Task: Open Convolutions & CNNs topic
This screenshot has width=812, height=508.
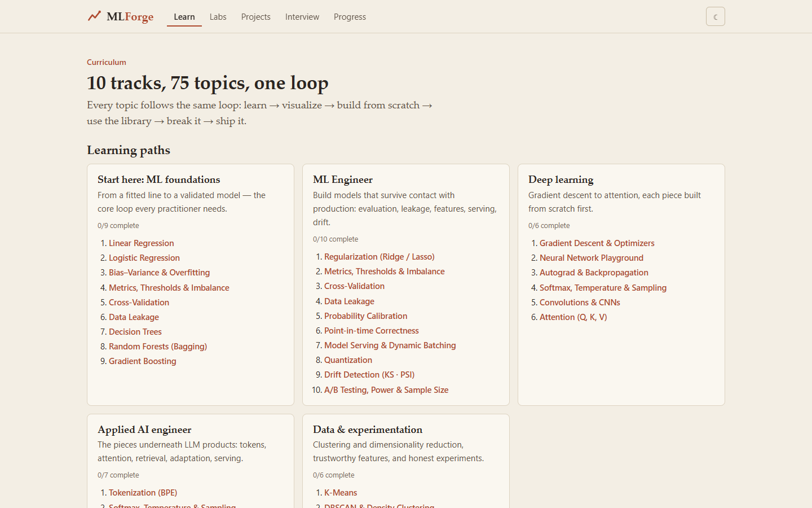Action: 580,303
